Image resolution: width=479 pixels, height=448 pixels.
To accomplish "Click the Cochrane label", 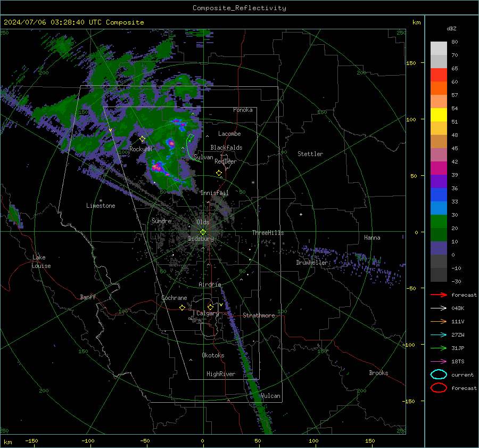I will tap(174, 298).
